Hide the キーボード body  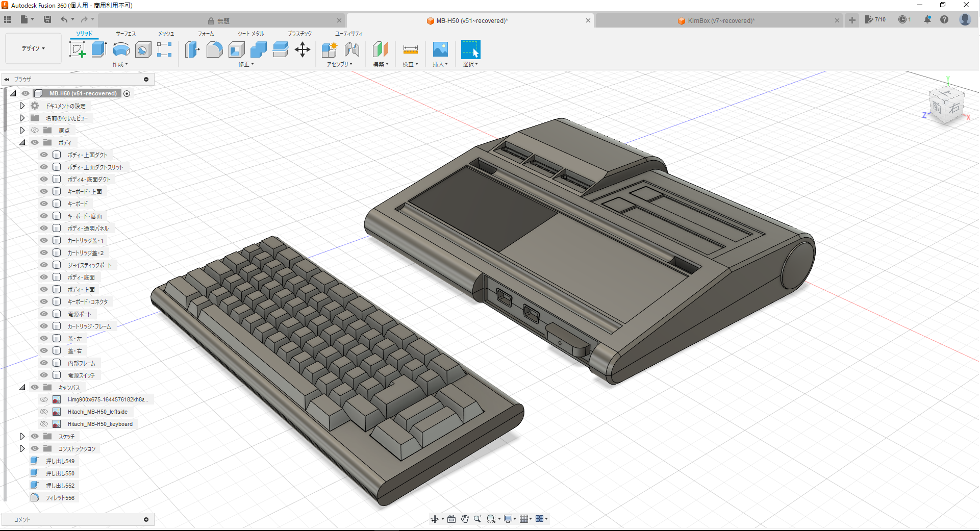point(43,204)
